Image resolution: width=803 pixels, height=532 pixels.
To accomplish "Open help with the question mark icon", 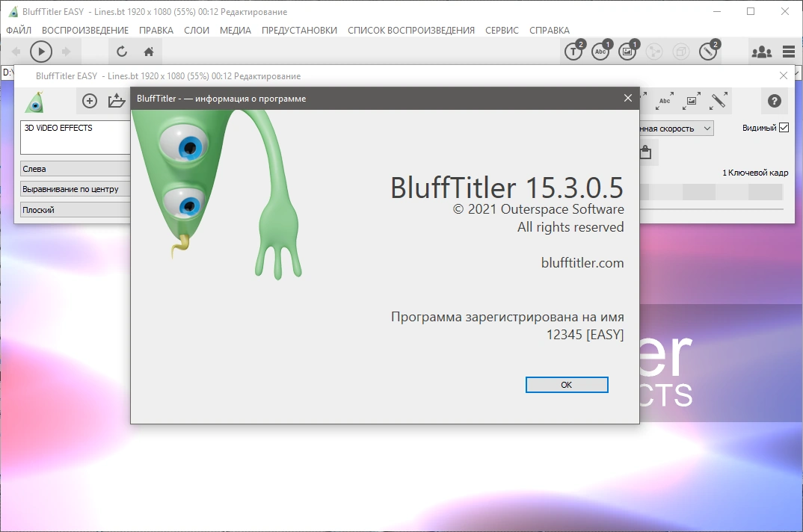I will [775, 101].
